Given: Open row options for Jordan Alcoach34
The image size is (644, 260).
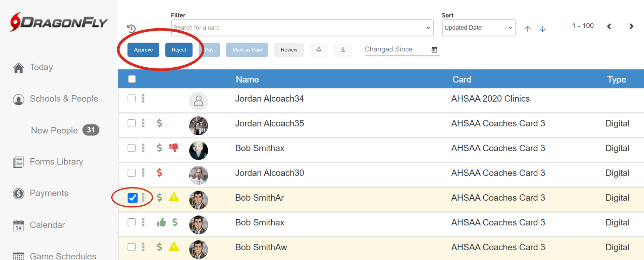Looking at the screenshot, I should coord(143,98).
